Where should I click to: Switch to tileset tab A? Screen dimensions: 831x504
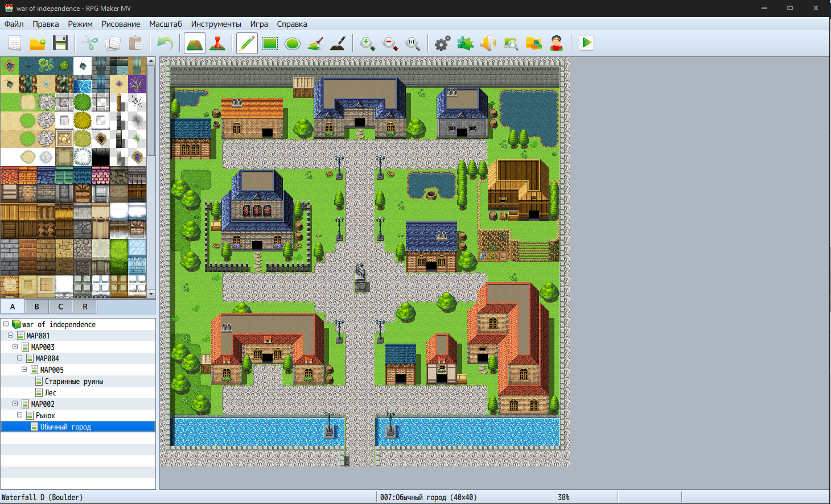[13, 307]
